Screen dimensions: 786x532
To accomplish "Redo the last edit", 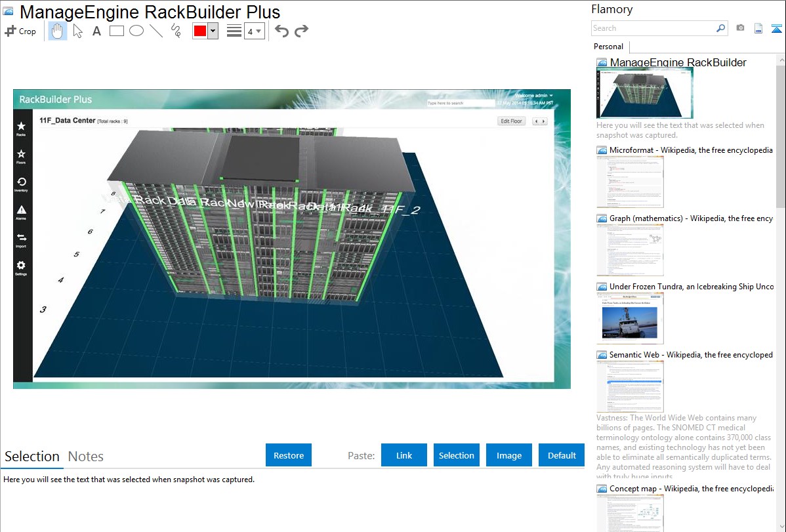I will 301,31.
